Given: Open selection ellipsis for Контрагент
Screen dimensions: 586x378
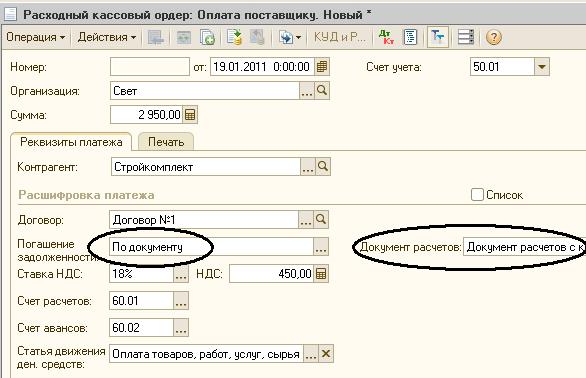Looking at the screenshot, I should click(308, 166).
